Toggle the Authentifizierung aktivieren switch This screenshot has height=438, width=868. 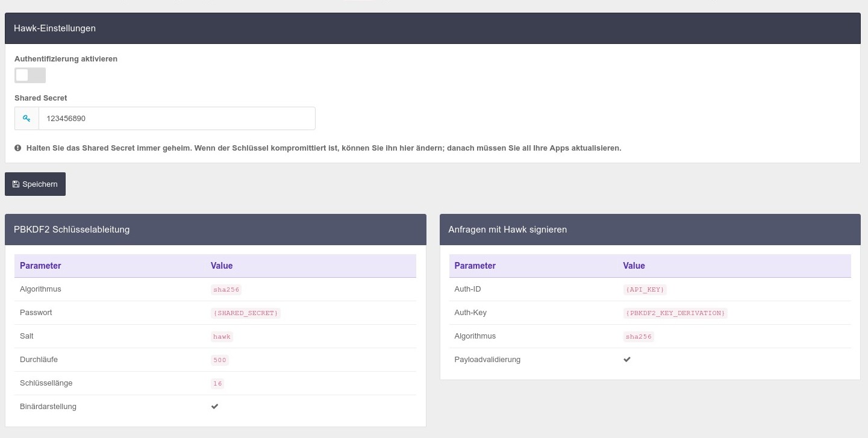coord(30,75)
